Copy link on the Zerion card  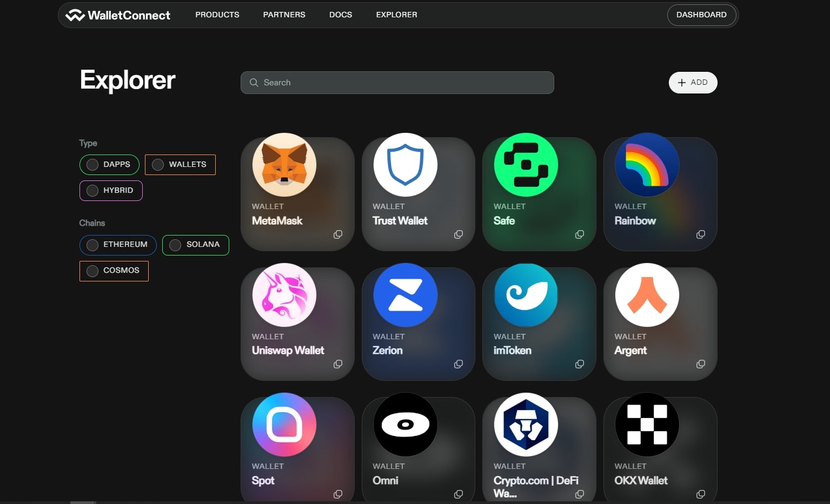[459, 364]
